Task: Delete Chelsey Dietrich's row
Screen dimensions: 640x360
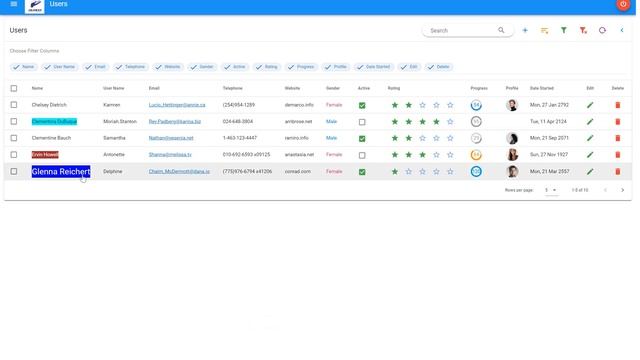Action: [x=618, y=105]
